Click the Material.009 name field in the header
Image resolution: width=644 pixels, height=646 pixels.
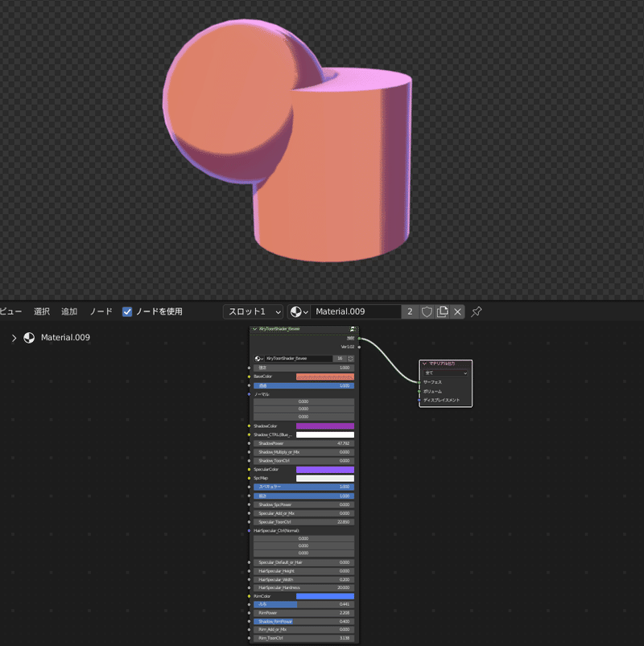[x=356, y=312]
